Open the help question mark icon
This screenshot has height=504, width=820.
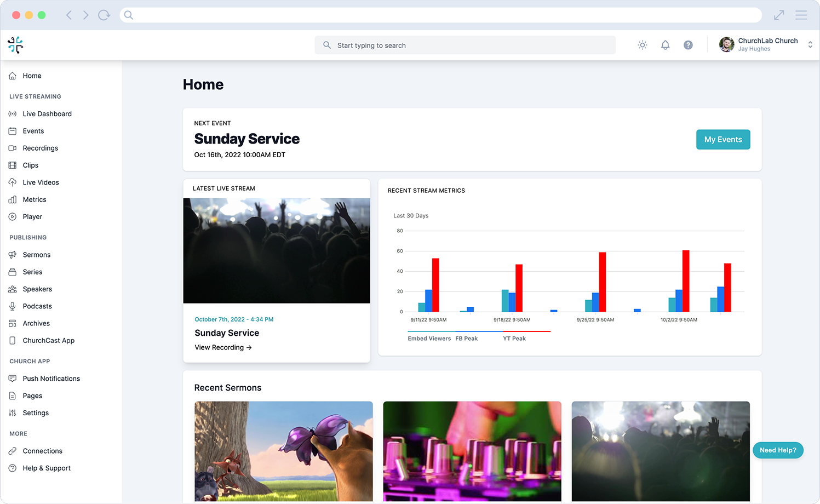[x=688, y=45]
